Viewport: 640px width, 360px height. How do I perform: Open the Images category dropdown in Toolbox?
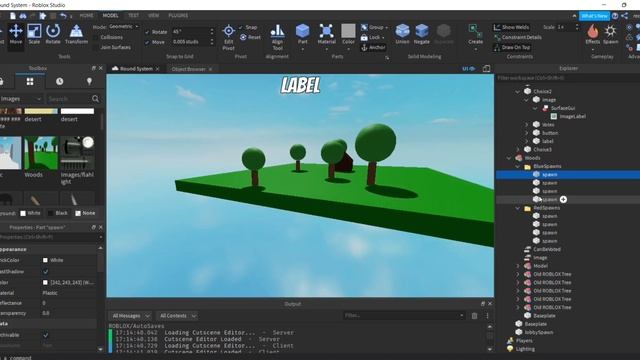[20, 99]
